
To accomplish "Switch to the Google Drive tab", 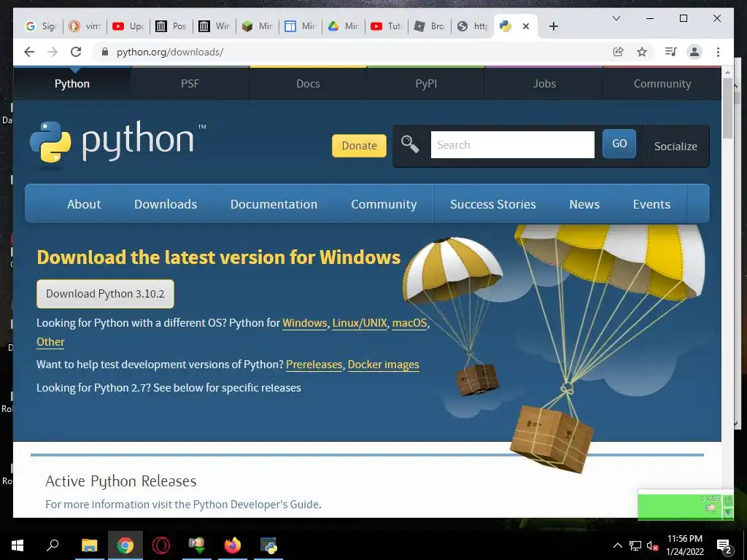I will 343,26.
